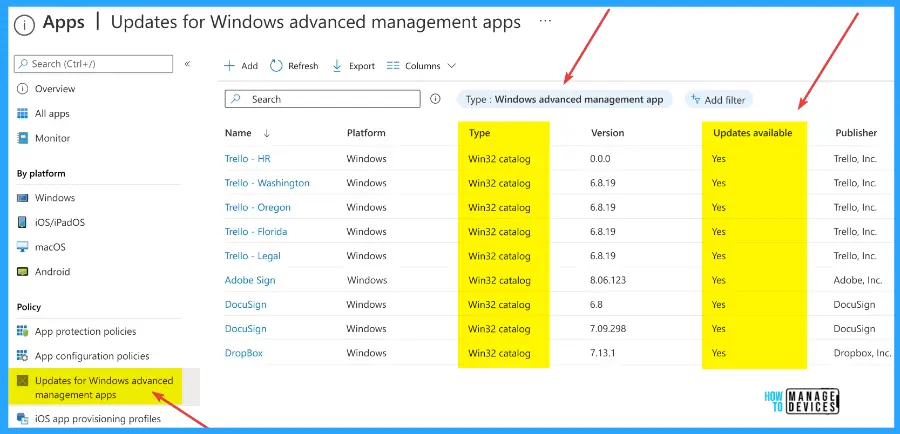Click the macOS monitor icon
The image size is (900, 434).
point(22,247)
